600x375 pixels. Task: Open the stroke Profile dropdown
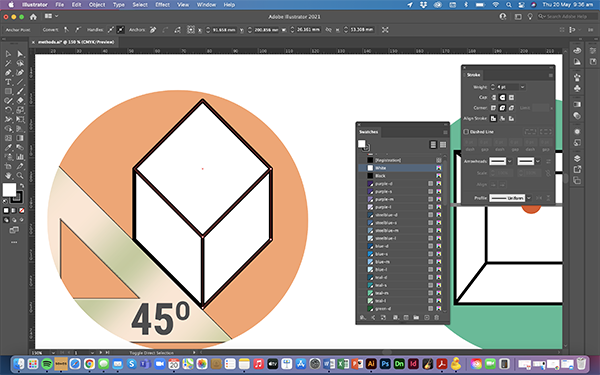528,198
